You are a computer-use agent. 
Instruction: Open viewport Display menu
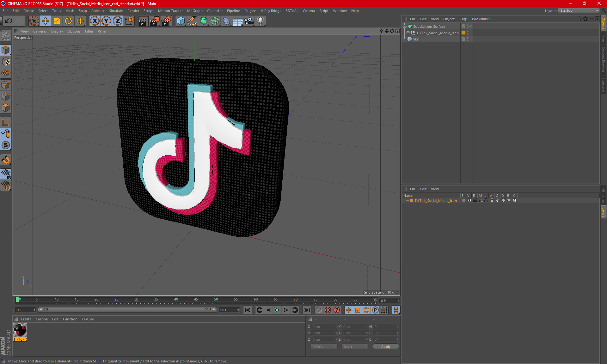pos(57,31)
